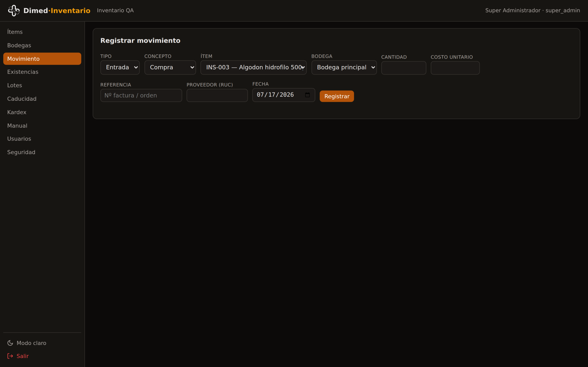
Task: Click the Costo unitario field
Action: tap(455, 68)
